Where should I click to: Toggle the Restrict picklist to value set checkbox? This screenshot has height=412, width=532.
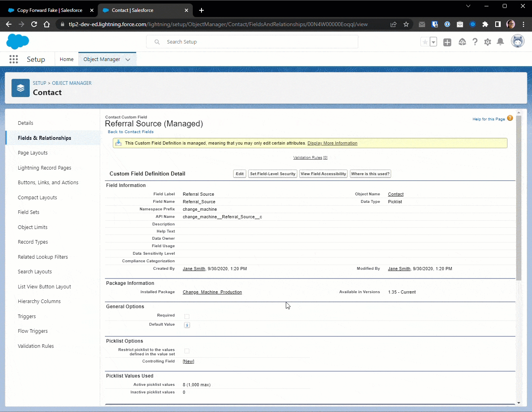click(x=187, y=351)
